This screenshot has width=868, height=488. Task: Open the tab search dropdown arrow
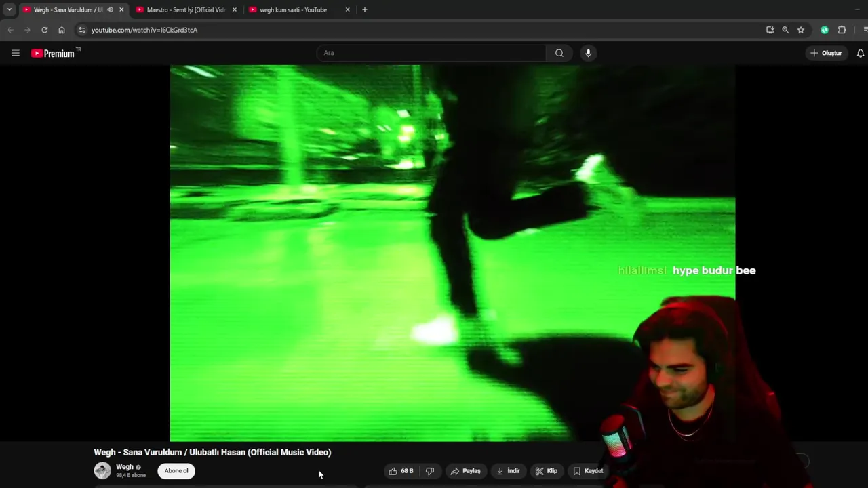click(9, 9)
